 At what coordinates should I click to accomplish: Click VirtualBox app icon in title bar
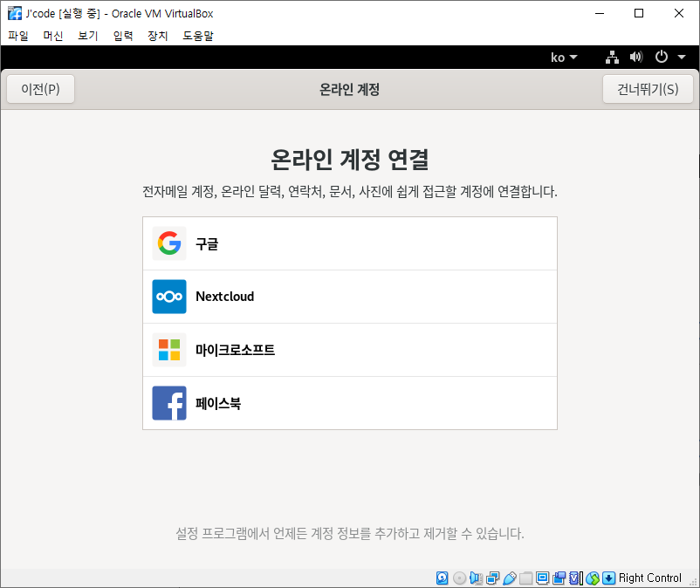tap(15, 13)
